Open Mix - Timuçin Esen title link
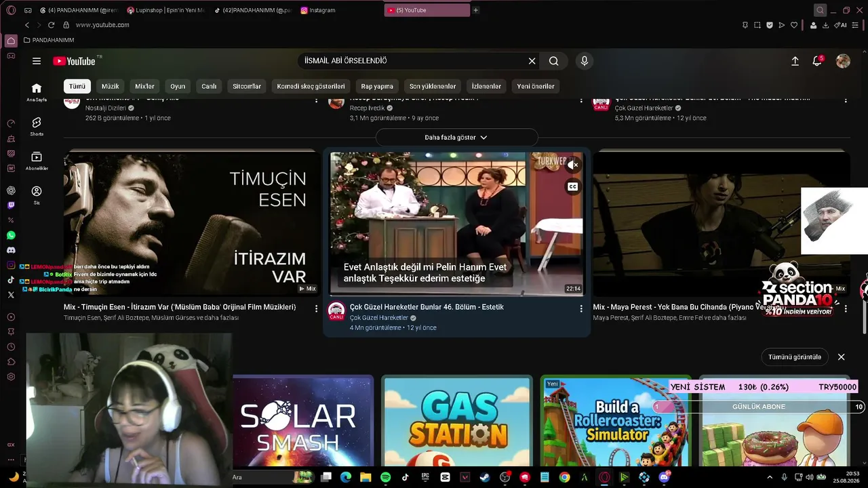Screen dimensions: 868x488 pos(180,307)
